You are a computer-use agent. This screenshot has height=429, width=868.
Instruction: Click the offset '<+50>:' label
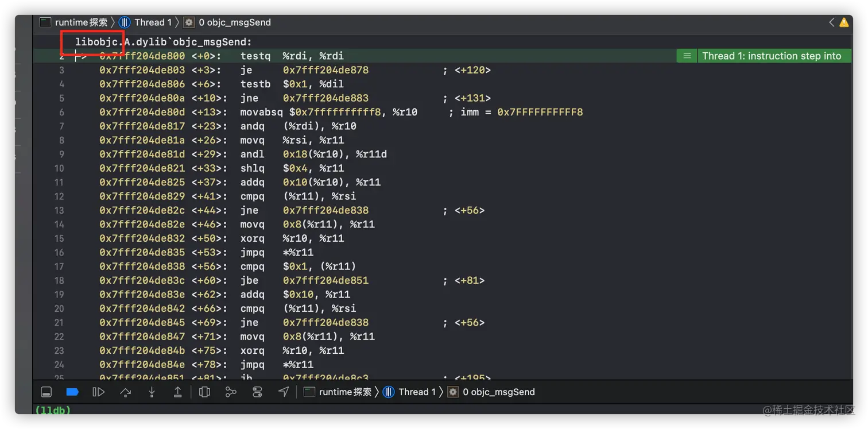pos(210,238)
